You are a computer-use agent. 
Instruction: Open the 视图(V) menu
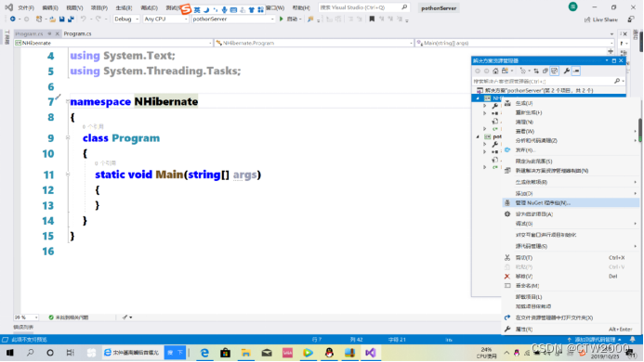tap(74, 7)
